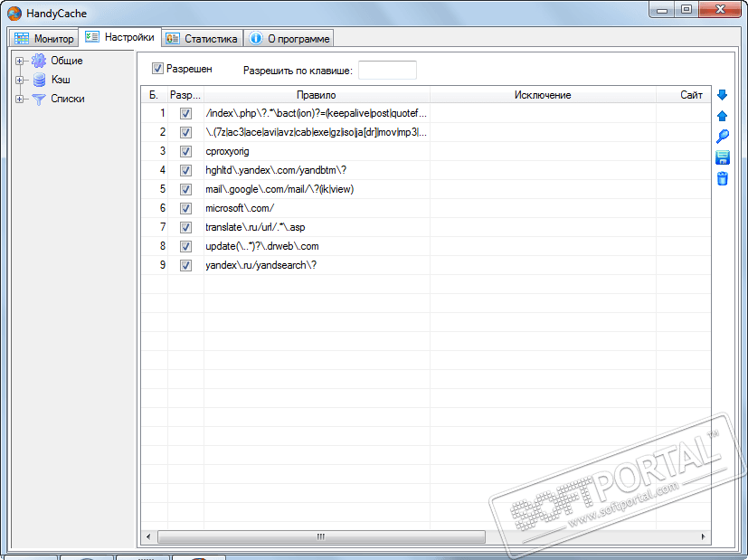Click the Правило column header
The width and height of the screenshot is (748, 560).
point(317,95)
